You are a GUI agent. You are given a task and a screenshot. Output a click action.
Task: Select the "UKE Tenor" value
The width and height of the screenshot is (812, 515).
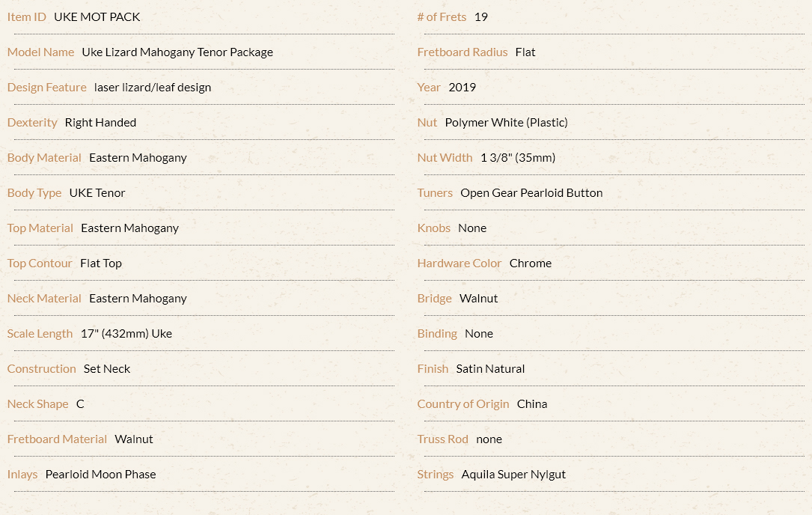(x=97, y=193)
